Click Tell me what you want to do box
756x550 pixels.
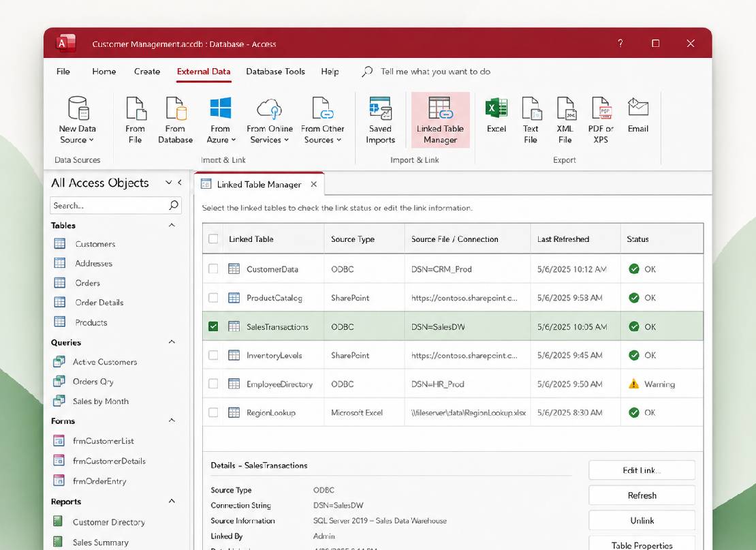point(435,72)
